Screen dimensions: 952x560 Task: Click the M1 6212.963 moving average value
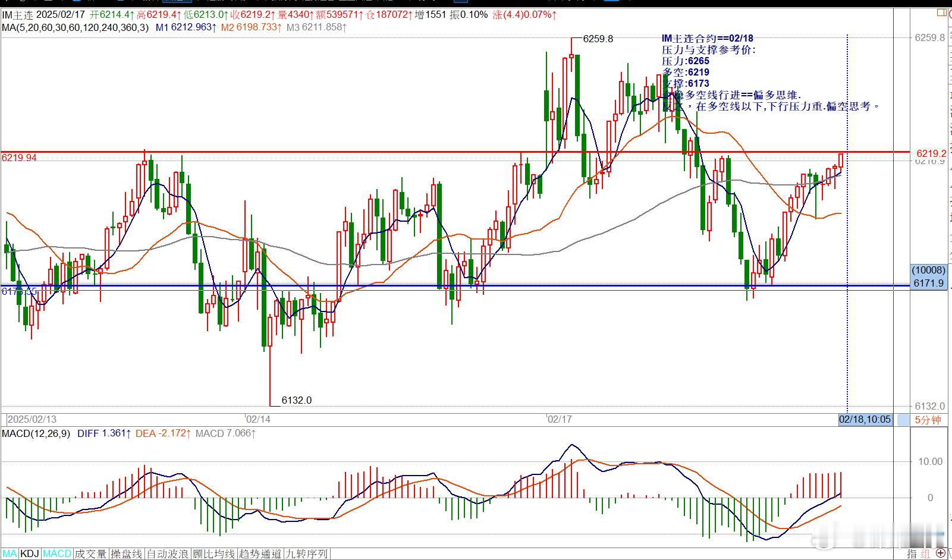tap(185, 27)
